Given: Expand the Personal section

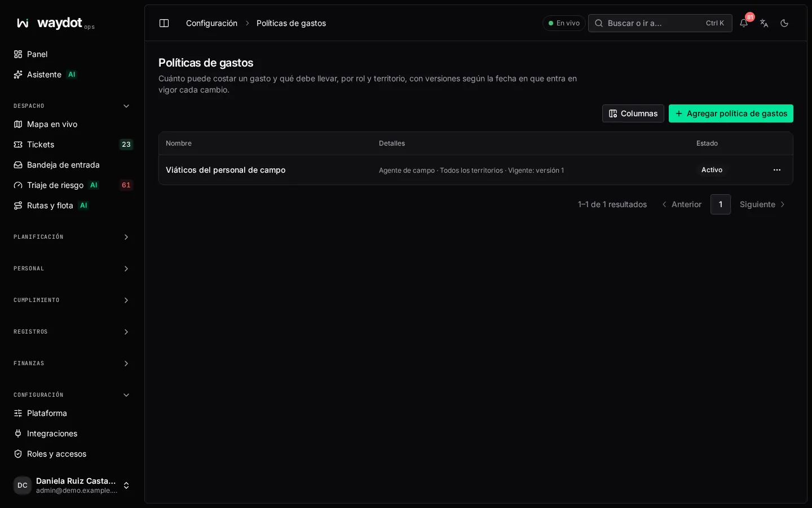Looking at the screenshot, I should click(72, 269).
